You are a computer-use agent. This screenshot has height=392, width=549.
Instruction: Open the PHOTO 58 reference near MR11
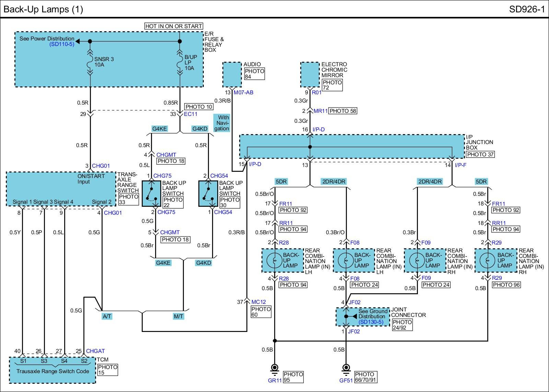[x=343, y=111]
